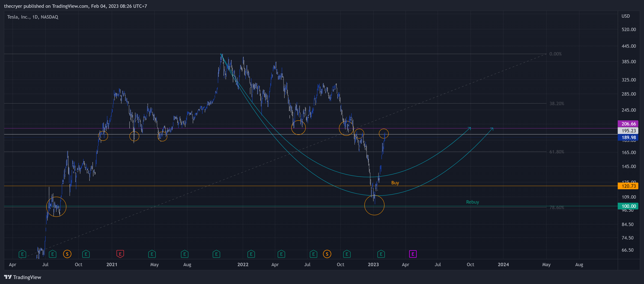Click the orange 'Buy' annotation text
Image resolution: width=644 pixels, height=284 pixels.
pyautogui.click(x=395, y=183)
